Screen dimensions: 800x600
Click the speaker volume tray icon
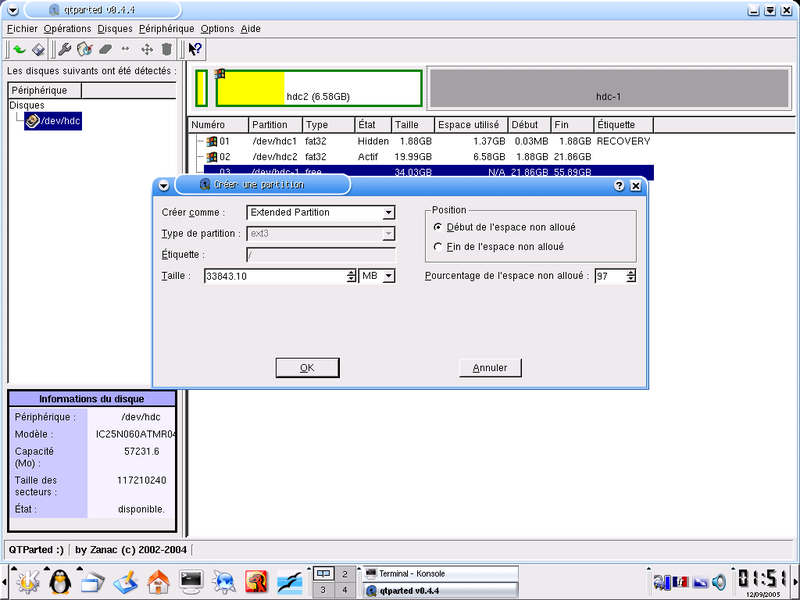coord(719,581)
